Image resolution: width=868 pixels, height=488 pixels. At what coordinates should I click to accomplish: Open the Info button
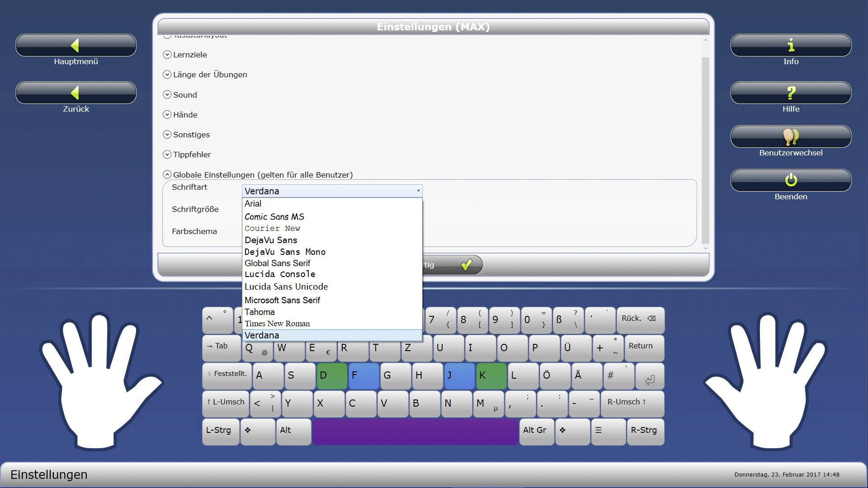point(791,45)
